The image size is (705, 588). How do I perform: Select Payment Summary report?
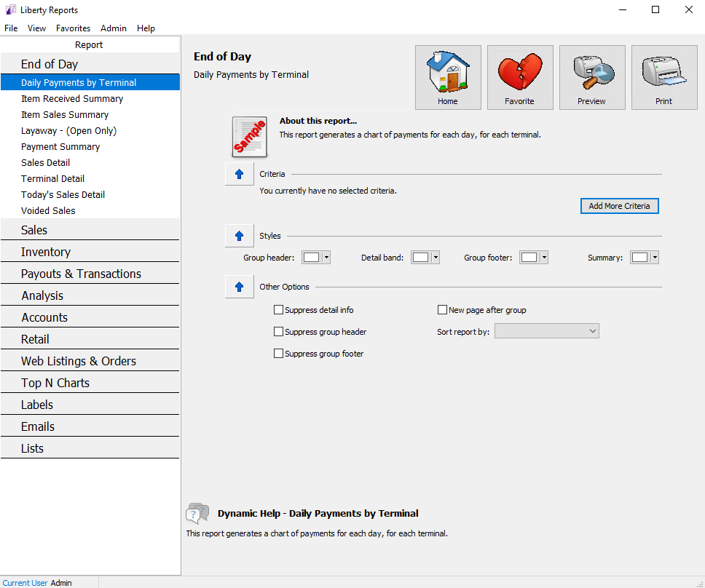pos(90,146)
